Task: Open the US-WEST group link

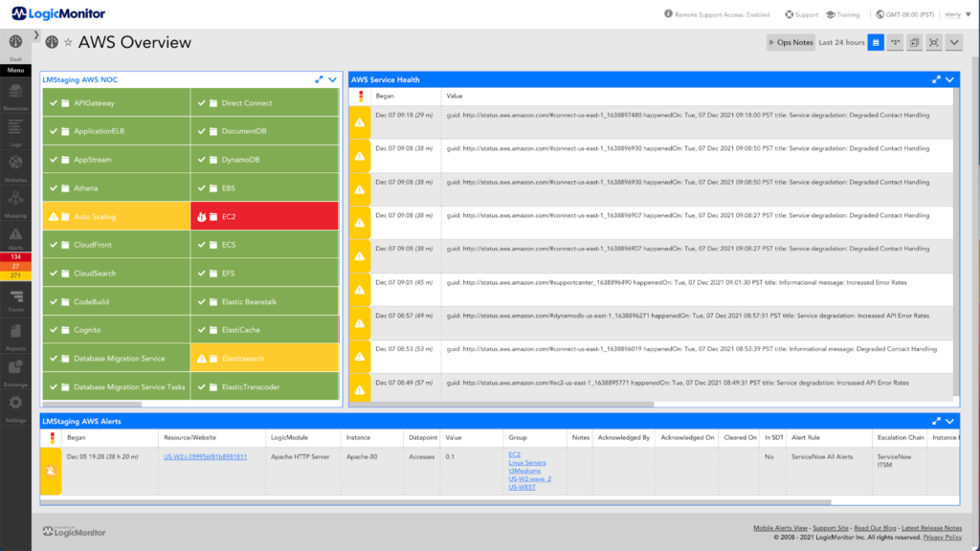Action: coord(522,487)
